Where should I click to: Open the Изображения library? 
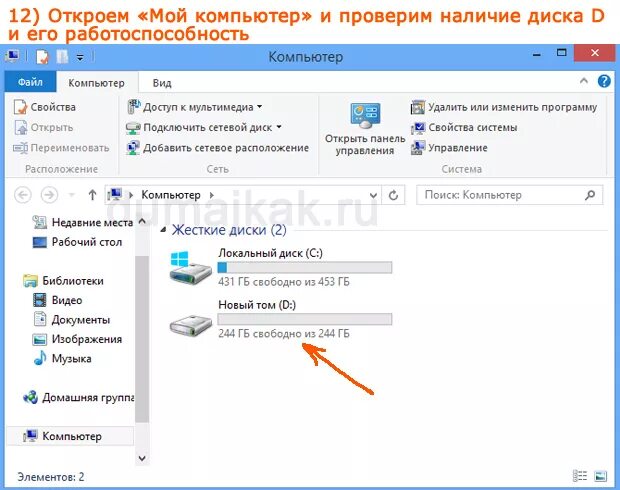[77, 339]
